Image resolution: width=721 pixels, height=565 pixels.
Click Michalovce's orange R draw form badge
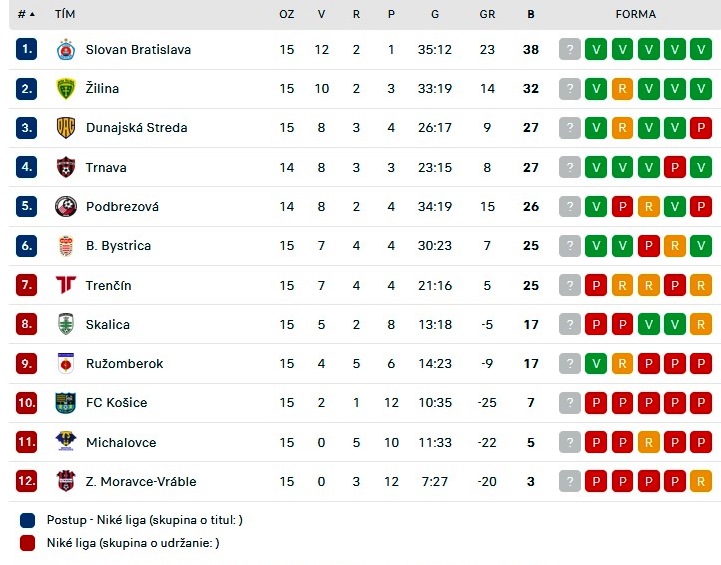pyautogui.click(x=648, y=442)
